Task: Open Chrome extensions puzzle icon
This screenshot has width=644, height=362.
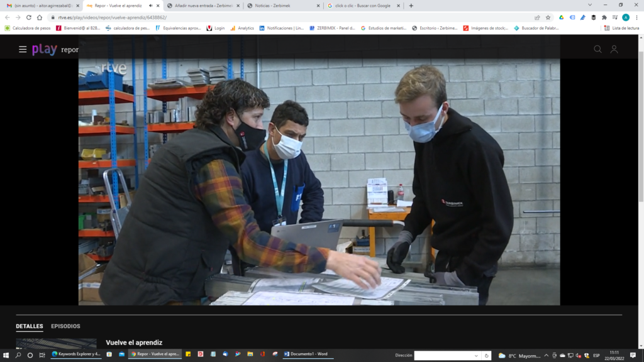Action: click(604, 18)
